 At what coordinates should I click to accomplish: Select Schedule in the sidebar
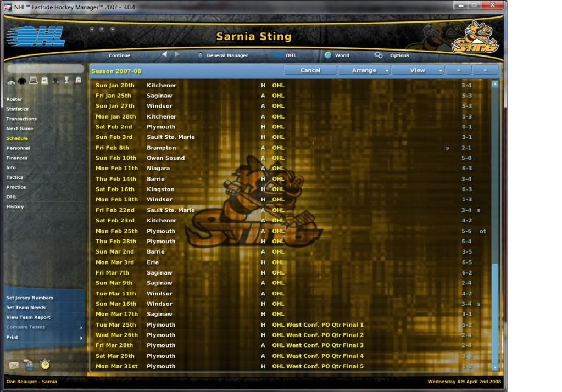coord(17,138)
